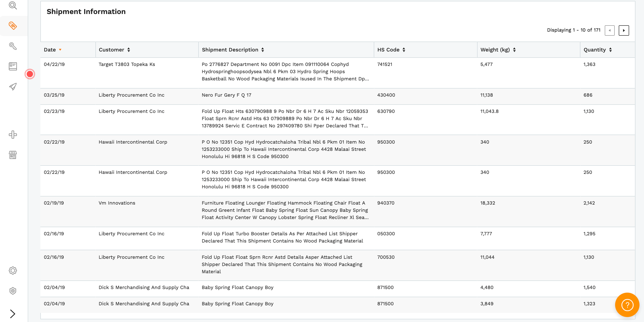Click the Displaying 1 - 10 of 171 text
Screen dimensions: 644x322
[x=573, y=30]
